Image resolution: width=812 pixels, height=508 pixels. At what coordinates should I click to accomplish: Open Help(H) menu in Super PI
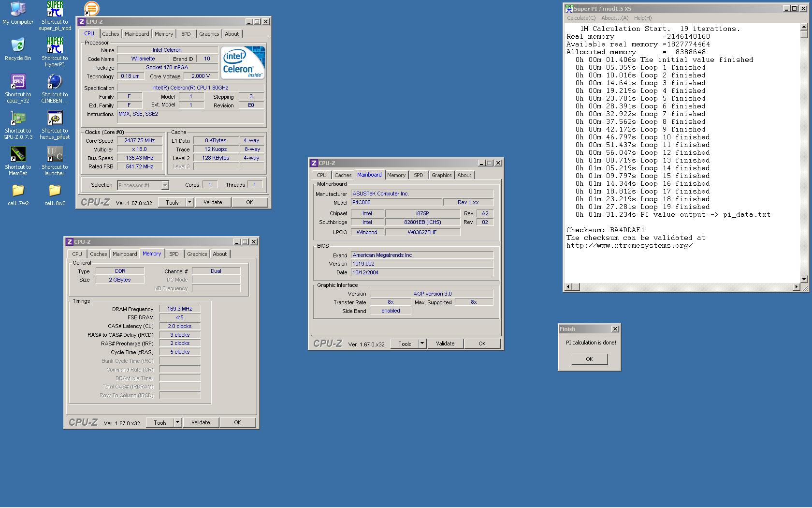tap(643, 18)
